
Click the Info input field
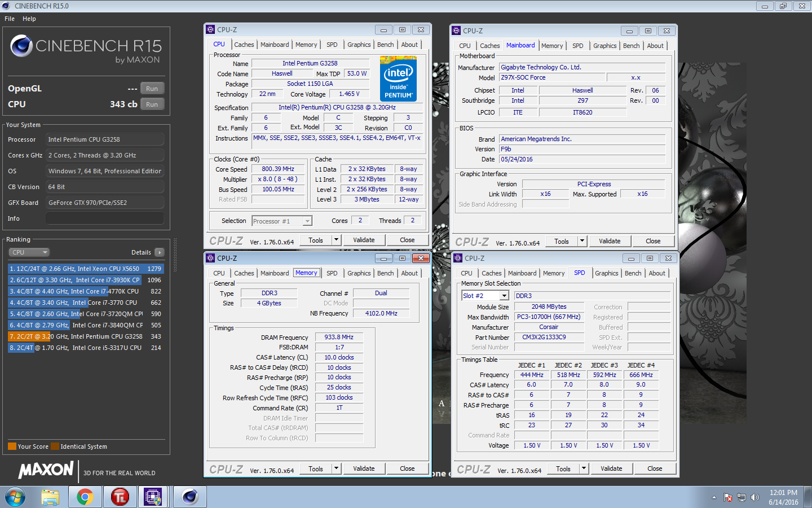(105, 218)
